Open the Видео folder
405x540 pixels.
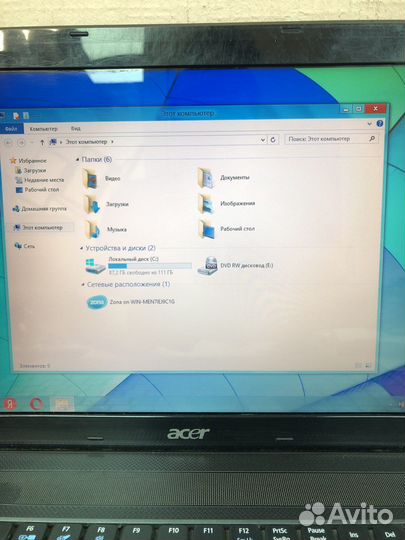(101, 178)
